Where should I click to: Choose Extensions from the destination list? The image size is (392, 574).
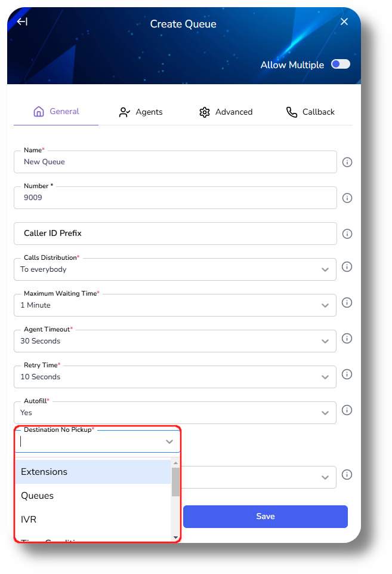[93, 472]
